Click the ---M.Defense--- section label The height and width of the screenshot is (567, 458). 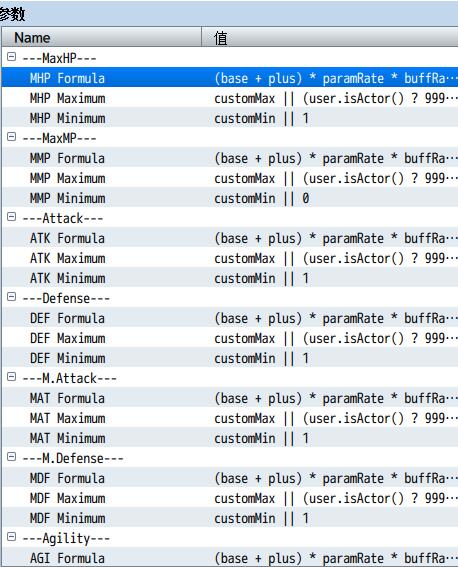pos(73,458)
